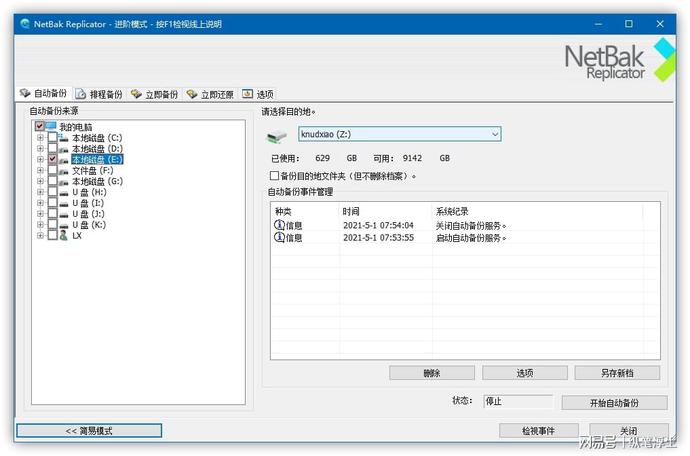Select the 本地磁盘 (E:) tree label
The image size is (690, 456).
97,159
